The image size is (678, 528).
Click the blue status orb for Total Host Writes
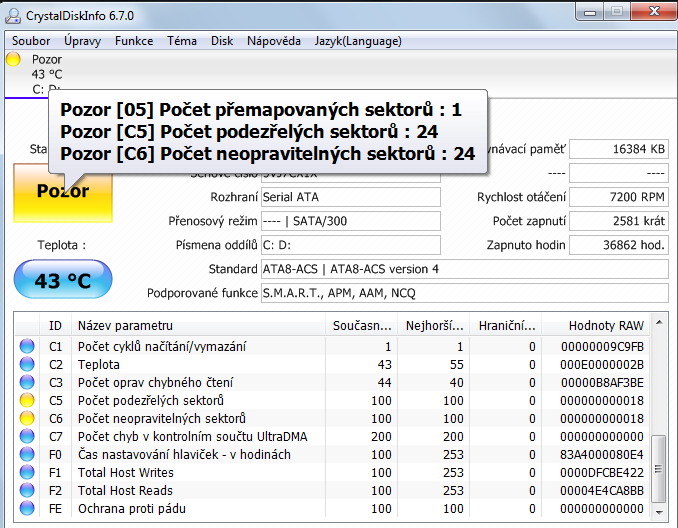pos(28,473)
